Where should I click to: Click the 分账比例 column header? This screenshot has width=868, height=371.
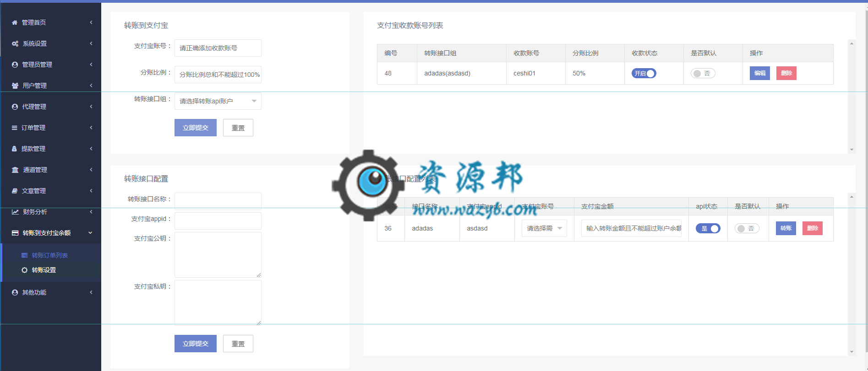click(595, 53)
